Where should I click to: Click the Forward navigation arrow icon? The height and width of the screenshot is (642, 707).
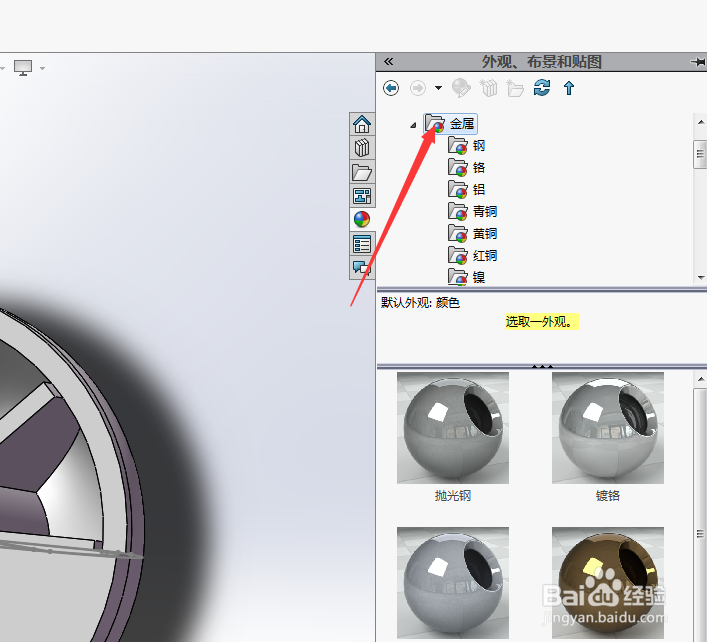[x=418, y=87]
